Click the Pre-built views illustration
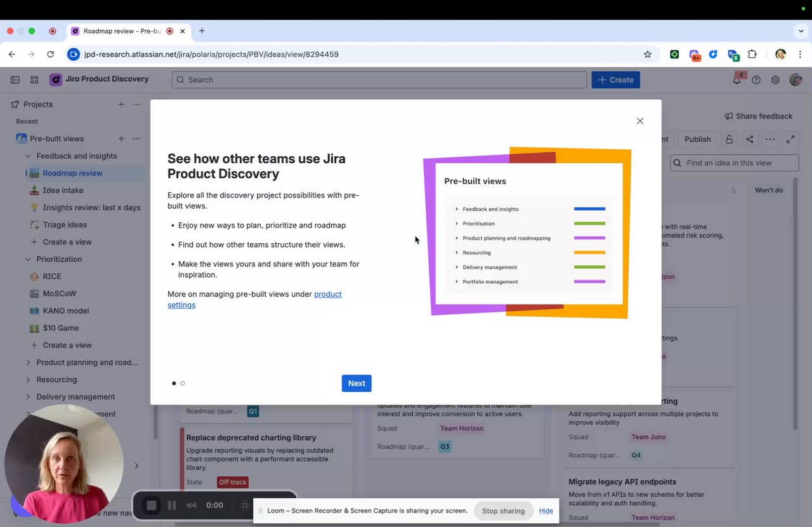This screenshot has height=527, width=812. click(527, 233)
